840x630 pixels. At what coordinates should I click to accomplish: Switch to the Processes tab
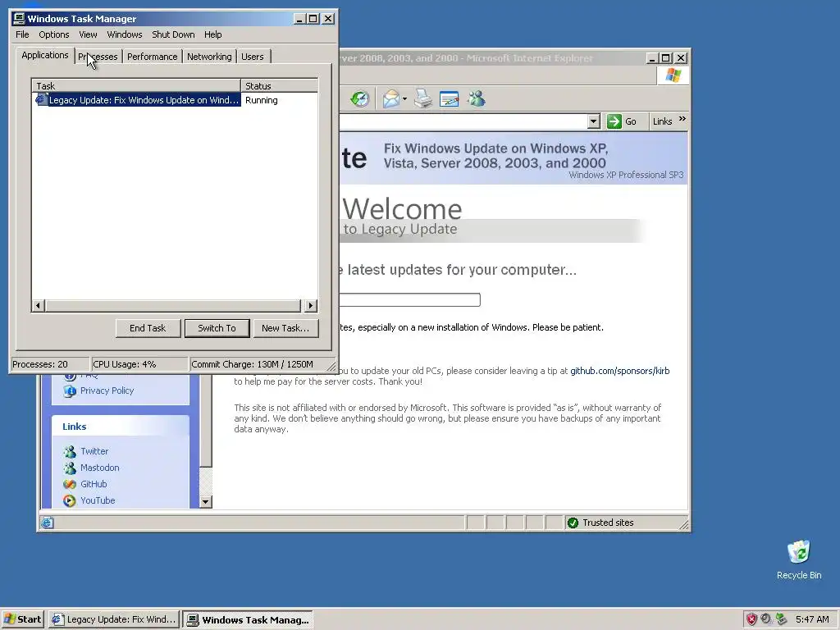point(98,57)
